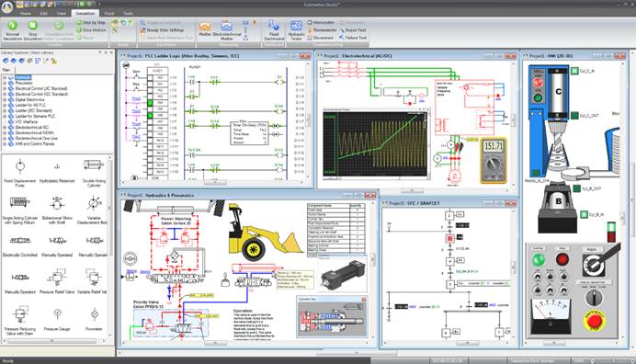Screen dimensions: 636x364
Task: Launch the Fluid Dashboard
Action: tap(274, 30)
